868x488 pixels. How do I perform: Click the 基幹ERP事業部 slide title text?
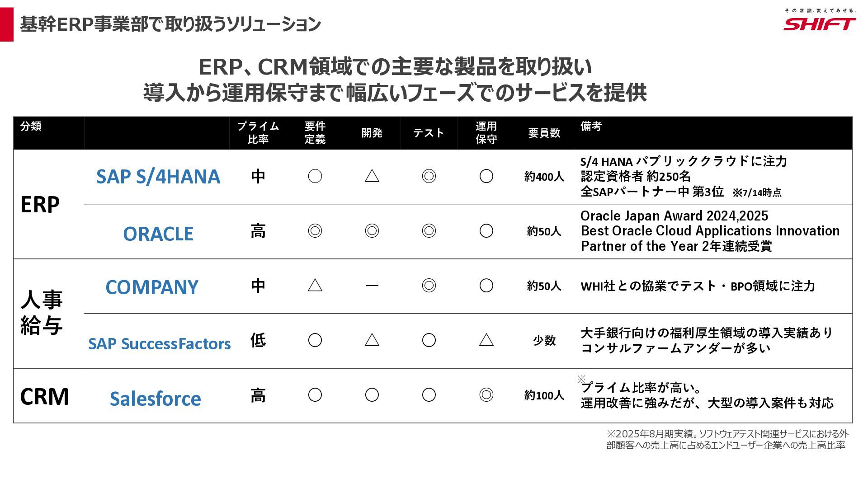pos(170,24)
